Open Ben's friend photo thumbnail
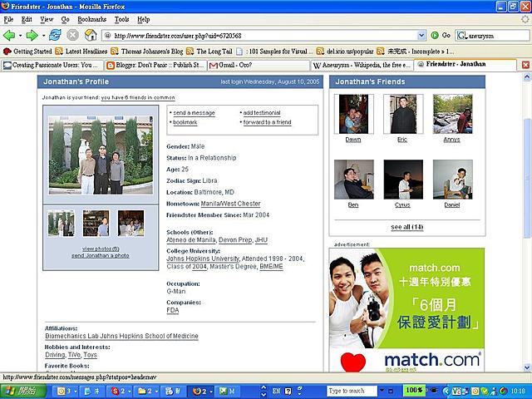Screen dimensions: 532x399 pyautogui.click(x=354, y=180)
